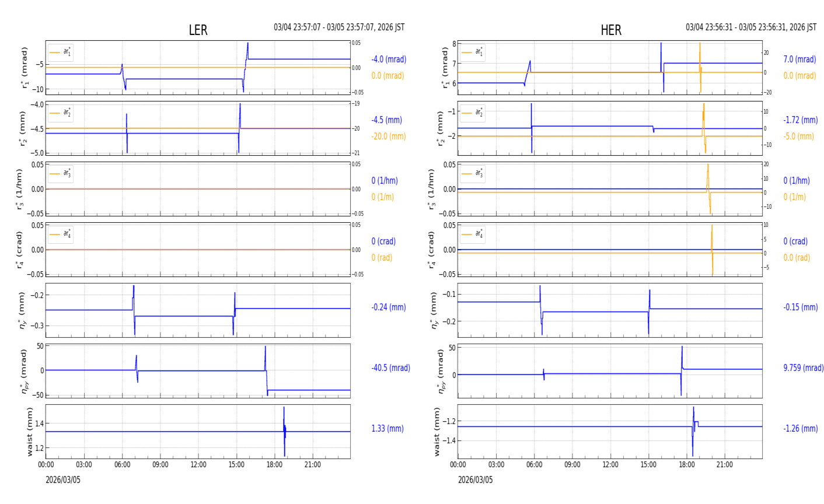Viewport: 824px width, 504px height.
Task: Click the LER value 0 (1/m)
Action: [383, 197]
